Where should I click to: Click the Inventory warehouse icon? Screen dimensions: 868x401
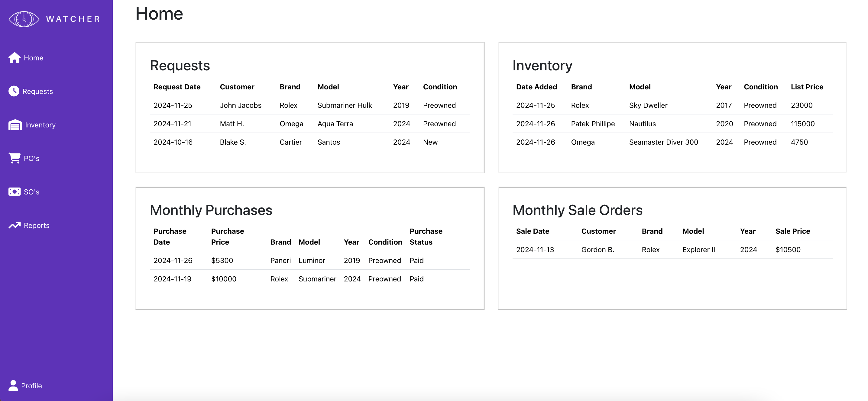click(x=15, y=125)
